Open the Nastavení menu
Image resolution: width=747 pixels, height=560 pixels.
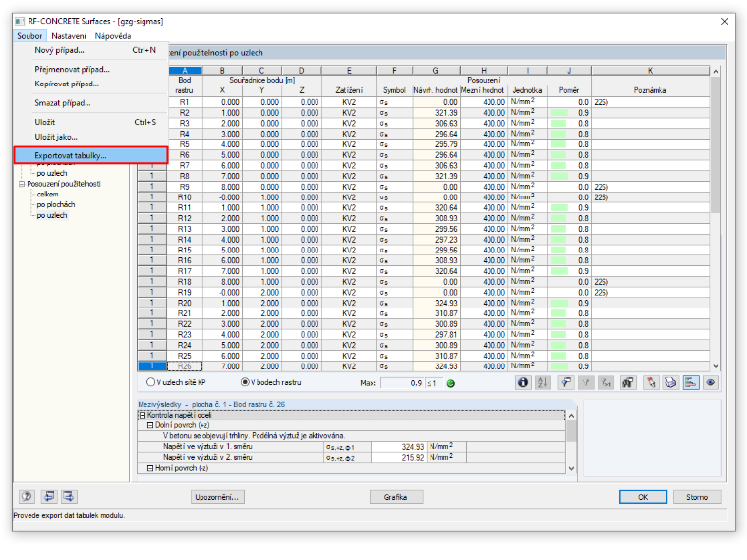[69, 36]
